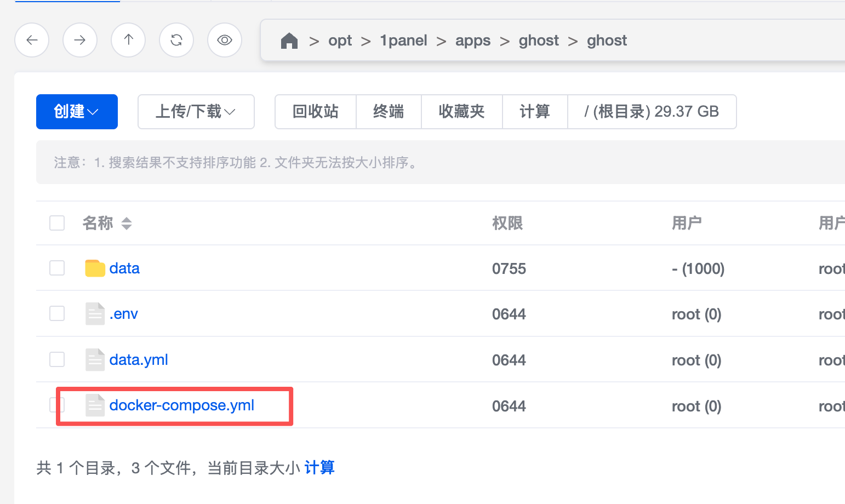Open the 回收站 recycle bin
Viewport: 845px width, 504px height.
315,112
